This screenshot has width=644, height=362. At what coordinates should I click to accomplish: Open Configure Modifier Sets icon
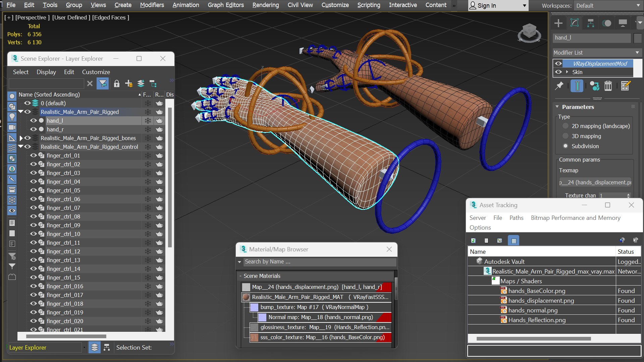pos(626,86)
